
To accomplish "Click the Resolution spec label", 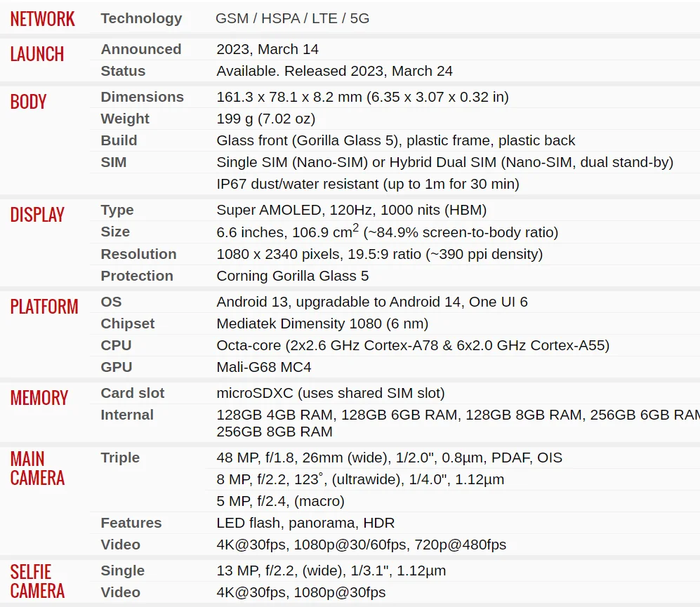I will pos(138,254).
